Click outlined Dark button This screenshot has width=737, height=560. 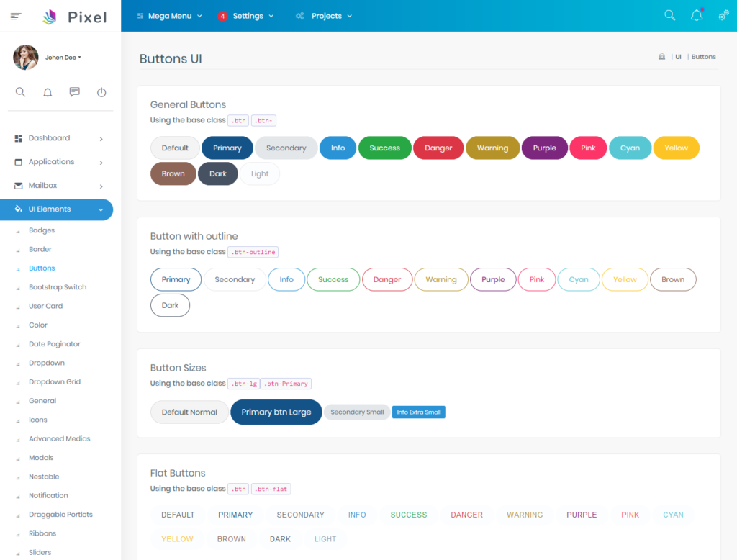pyautogui.click(x=170, y=306)
